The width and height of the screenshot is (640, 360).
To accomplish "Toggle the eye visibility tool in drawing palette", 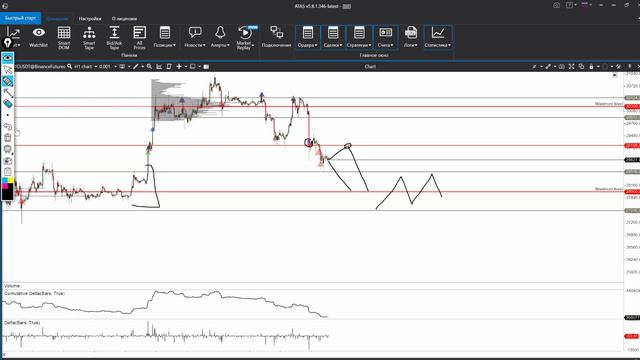I will pyautogui.click(x=8, y=58).
